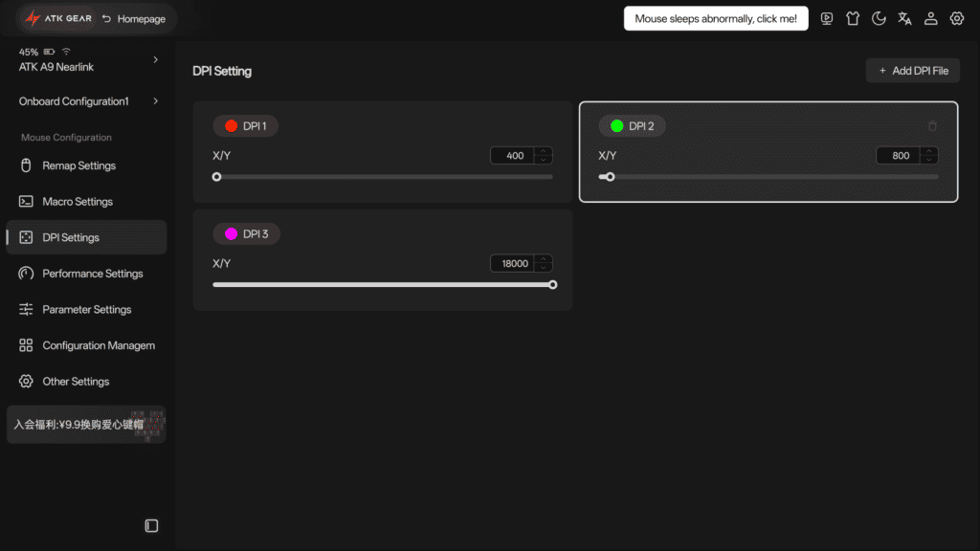Open Configuration Management
Screen dimensions: 980x551
87,345
